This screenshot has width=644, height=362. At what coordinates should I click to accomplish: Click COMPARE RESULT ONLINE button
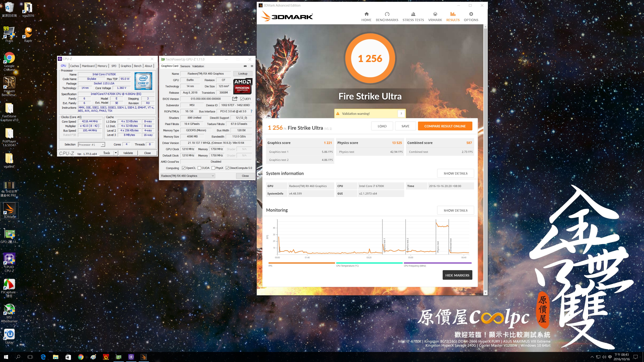[445, 126]
